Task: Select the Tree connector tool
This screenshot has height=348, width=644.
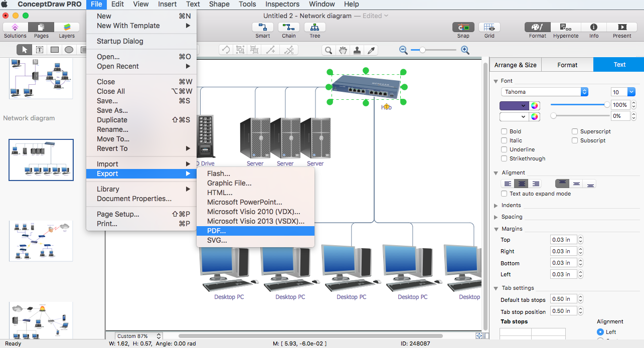Action: [x=314, y=27]
